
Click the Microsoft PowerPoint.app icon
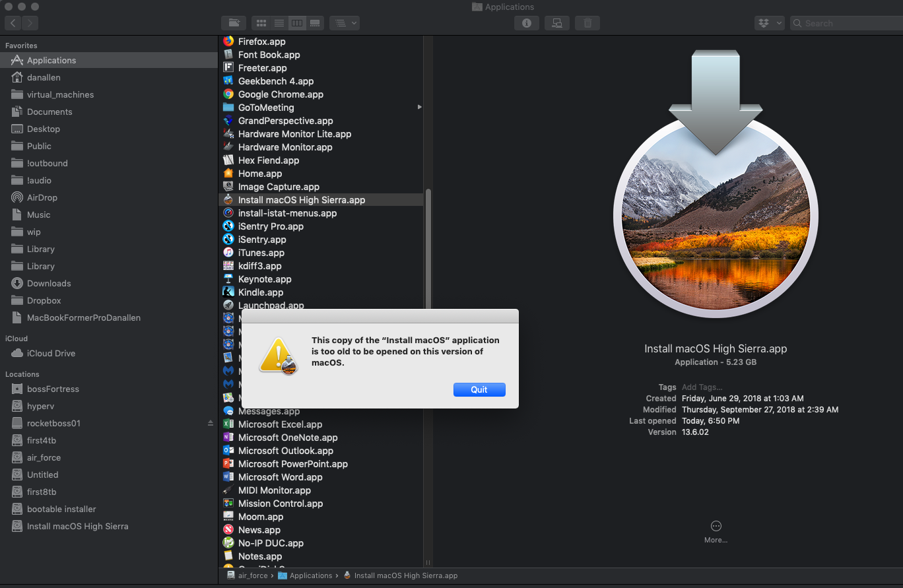click(x=228, y=464)
